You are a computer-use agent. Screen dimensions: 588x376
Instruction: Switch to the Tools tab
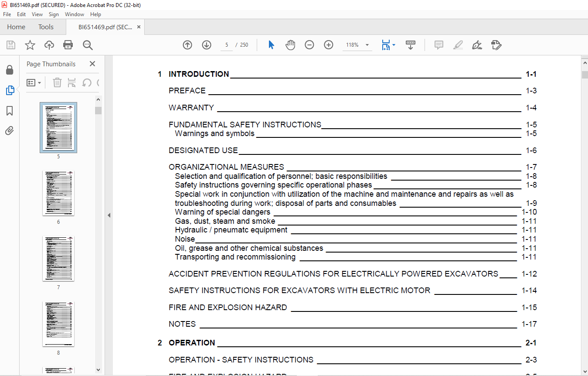(46, 27)
